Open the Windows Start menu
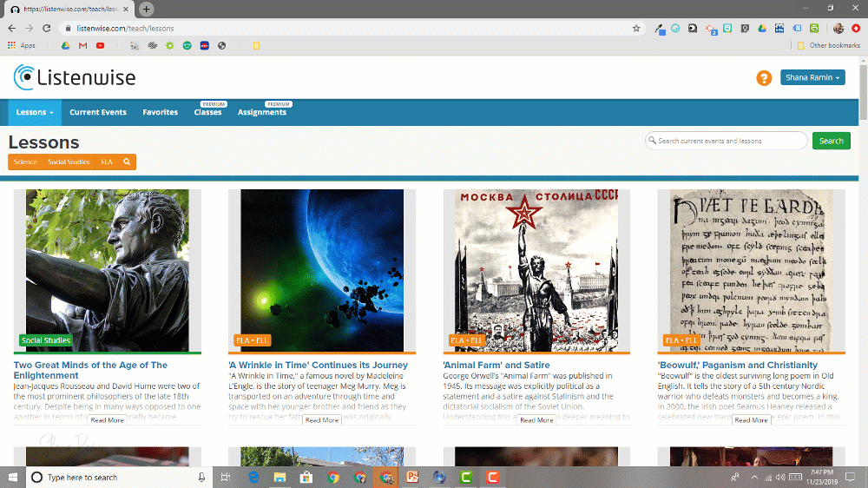Screen dimensions: 868x488 click(x=13, y=477)
